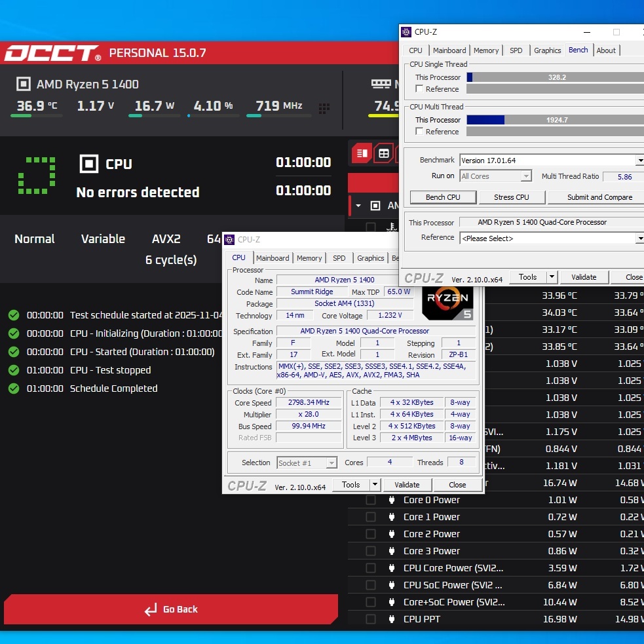
Task: Open the Tools arrow in the lower CPU-Z window
Action: (375, 485)
